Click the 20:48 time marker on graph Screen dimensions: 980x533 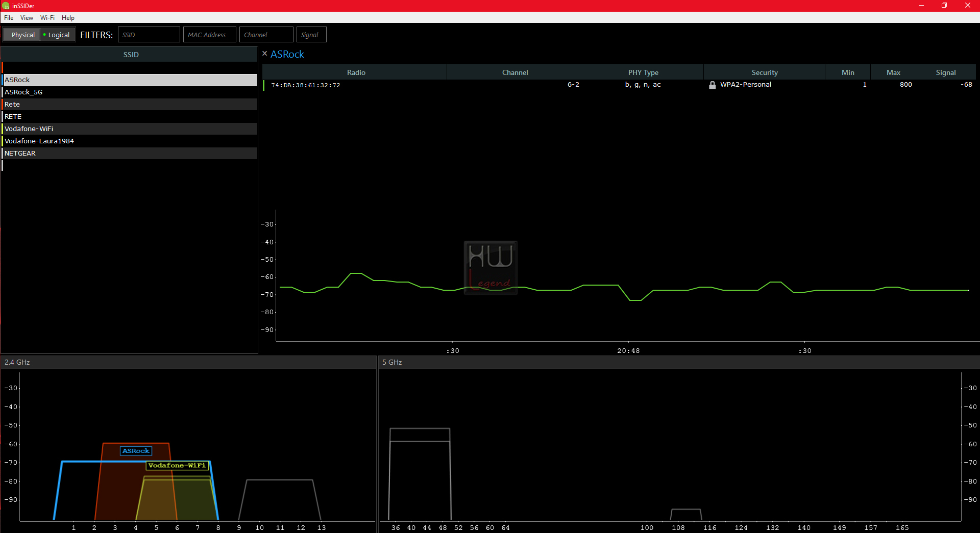click(628, 351)
